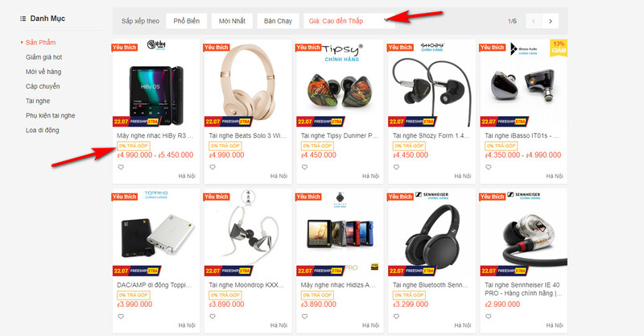Open the Giảm giá hot category
This screenshot has width=644, height=336.
44,57
